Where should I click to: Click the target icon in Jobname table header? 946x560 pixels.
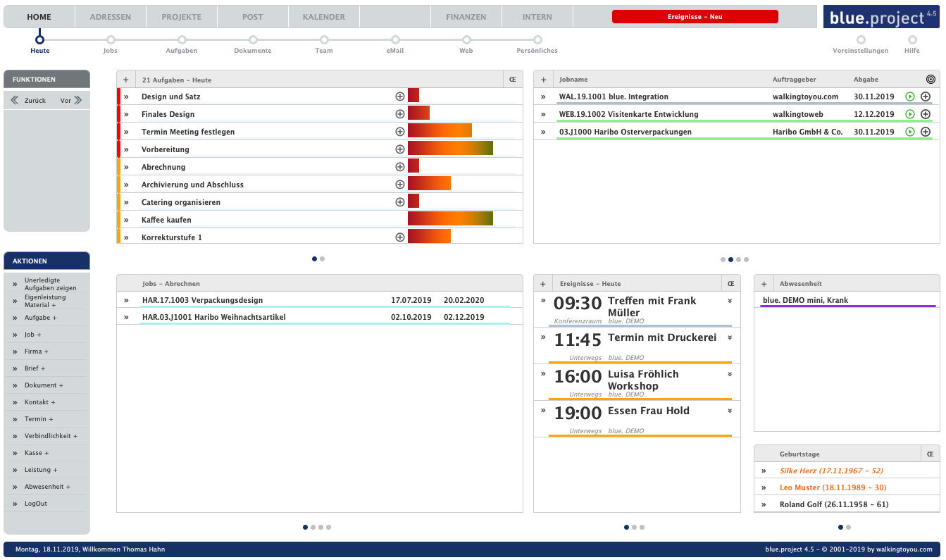[931, 80]
